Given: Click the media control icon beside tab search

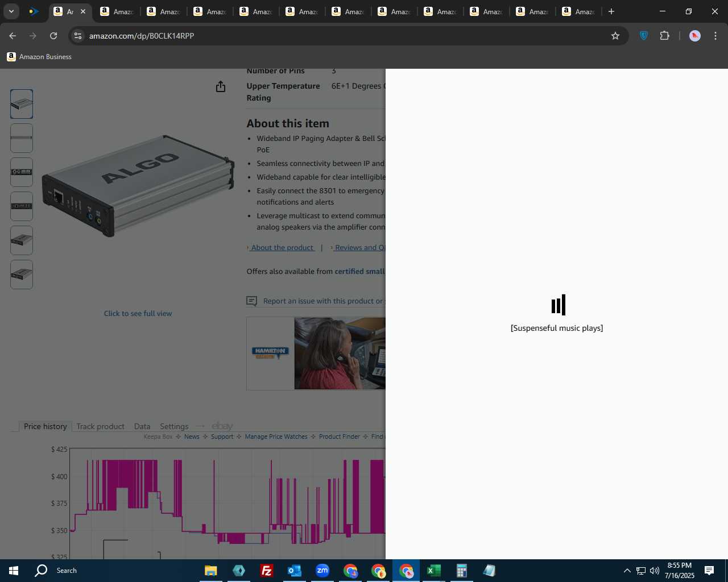Looking at the screenshot, I should (34, 11).
